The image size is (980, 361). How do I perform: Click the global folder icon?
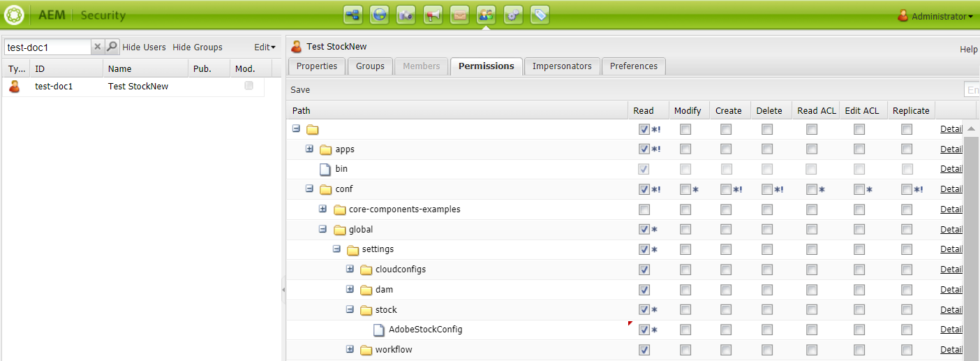[339, 230]
